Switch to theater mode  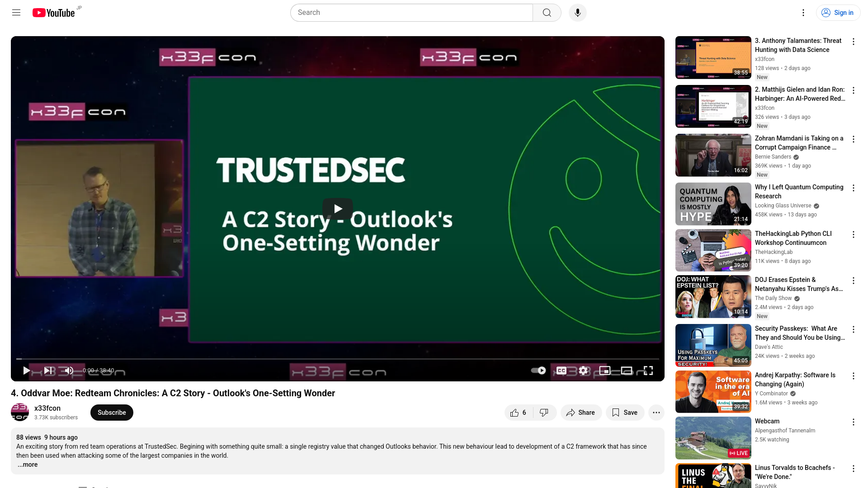point(627,371)
